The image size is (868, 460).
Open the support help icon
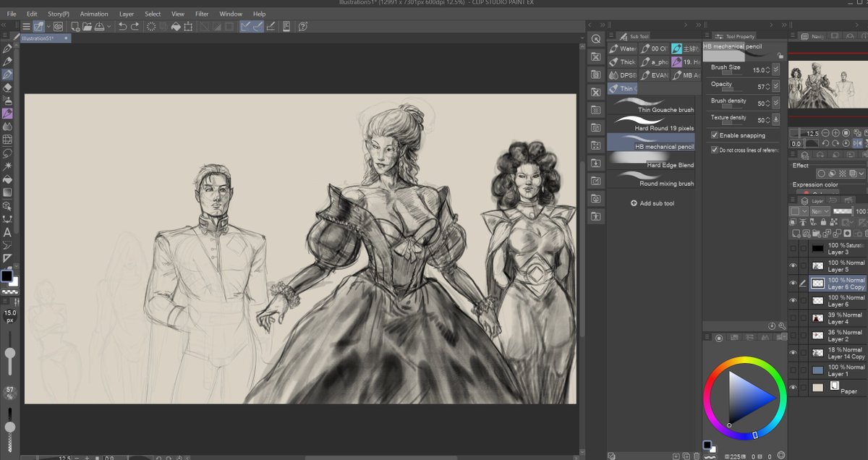303,27
